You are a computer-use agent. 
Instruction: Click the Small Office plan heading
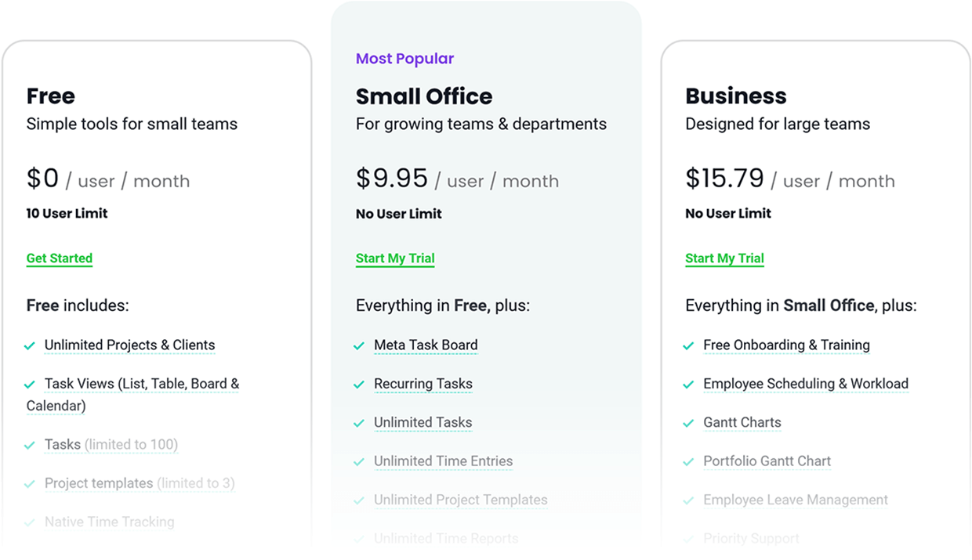424,96
